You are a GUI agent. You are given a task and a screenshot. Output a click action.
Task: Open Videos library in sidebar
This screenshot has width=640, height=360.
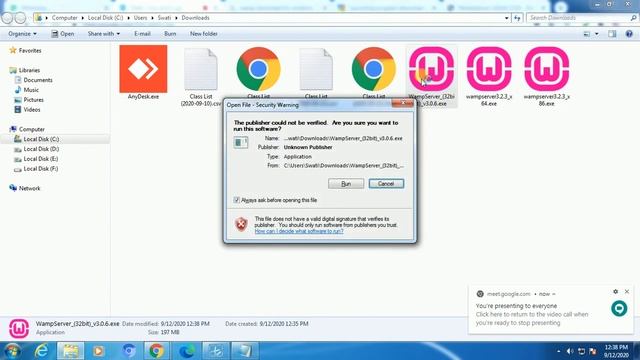[x=31, y=109]
